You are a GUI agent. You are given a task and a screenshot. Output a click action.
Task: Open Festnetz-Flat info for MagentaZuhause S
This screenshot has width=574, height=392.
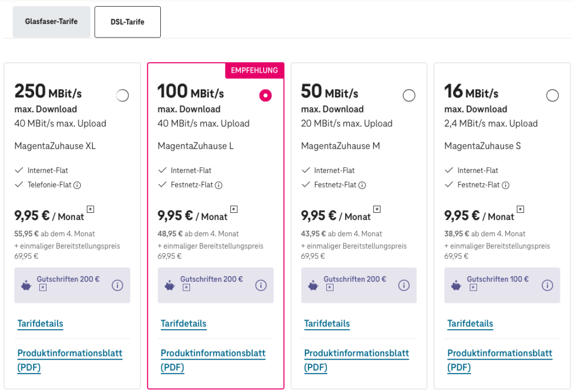[x=506, y=185]
